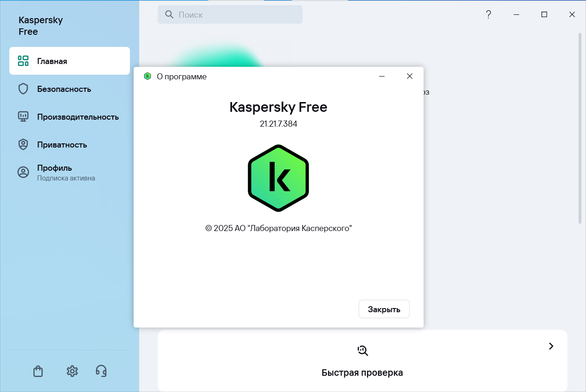Image resolution: width=586 pixels, height=392 pixels.
Task: Open settings via the gear icon
Action: pyautogui.click(x=72, y=371)
